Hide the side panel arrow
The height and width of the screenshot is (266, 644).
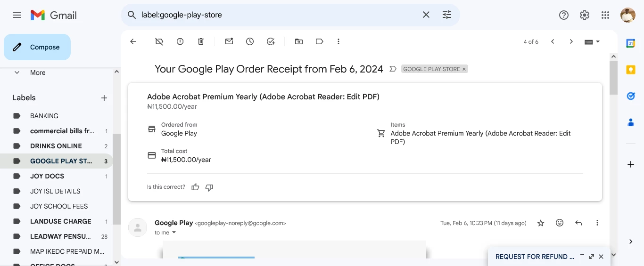point(631,242)
